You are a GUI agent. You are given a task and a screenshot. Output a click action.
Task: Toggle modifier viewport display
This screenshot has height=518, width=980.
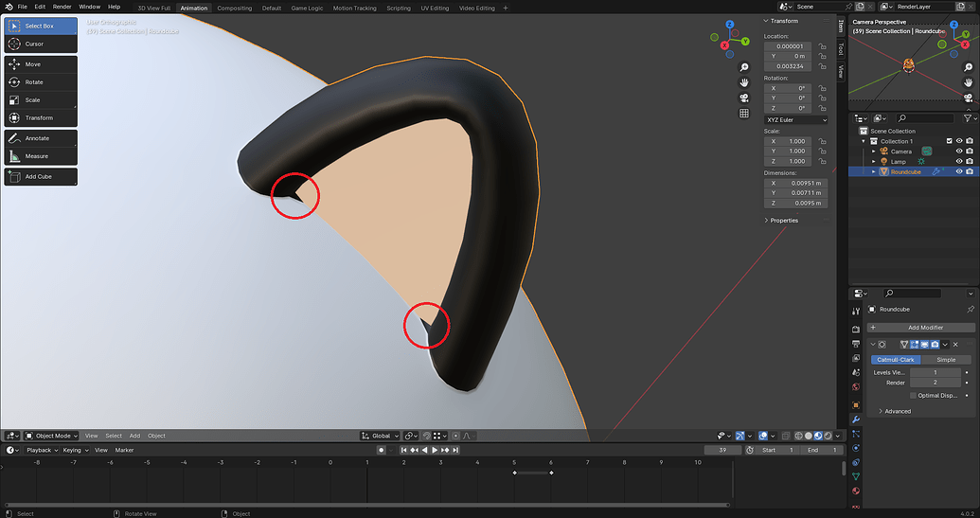tap(925, 345)
